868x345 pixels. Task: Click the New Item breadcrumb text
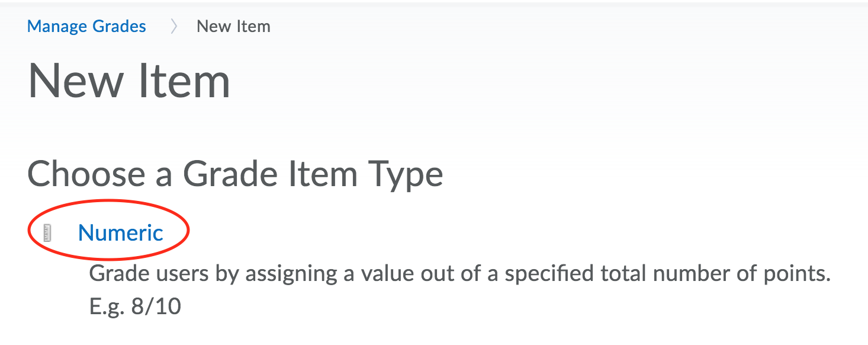(233, 27)
